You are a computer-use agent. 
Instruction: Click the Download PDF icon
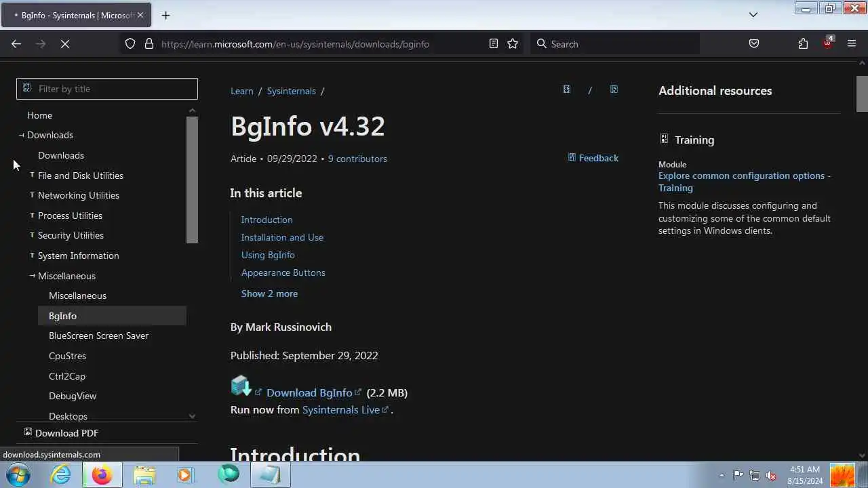click(x=28, y=432)
